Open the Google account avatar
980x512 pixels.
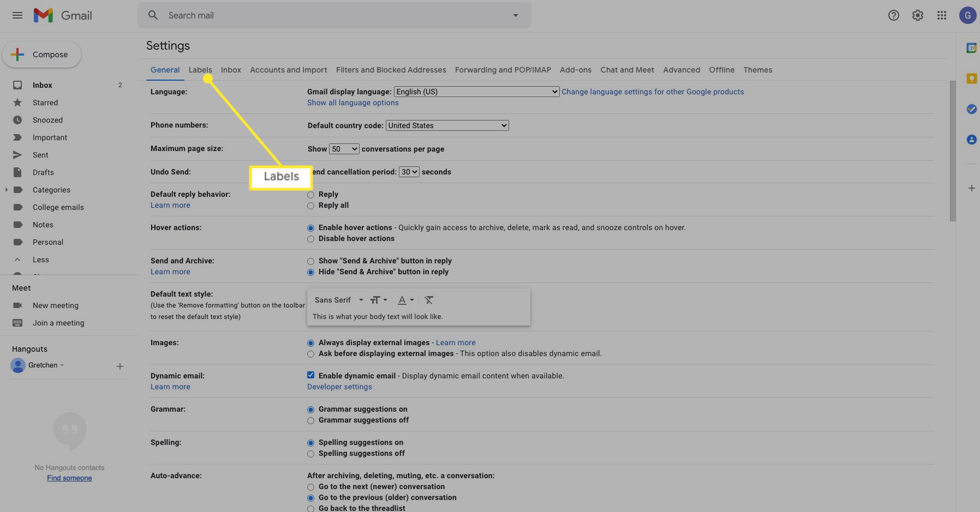tap(967, 15)
